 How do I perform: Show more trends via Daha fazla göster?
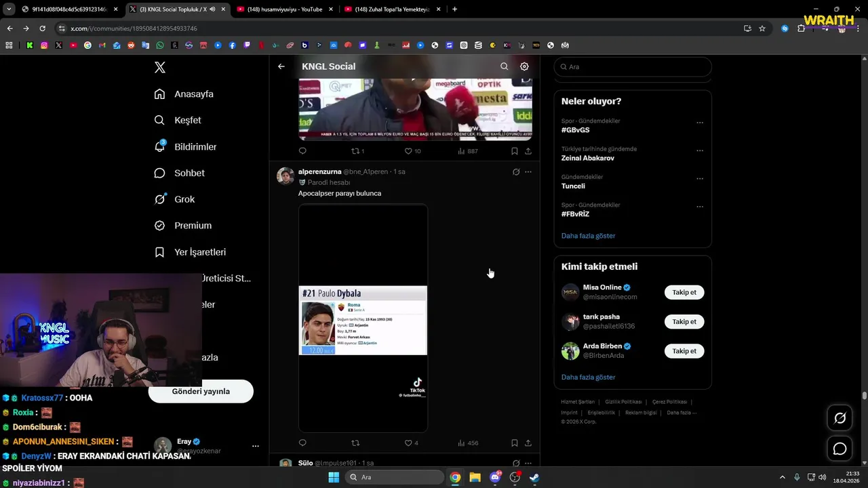point(588,235)
